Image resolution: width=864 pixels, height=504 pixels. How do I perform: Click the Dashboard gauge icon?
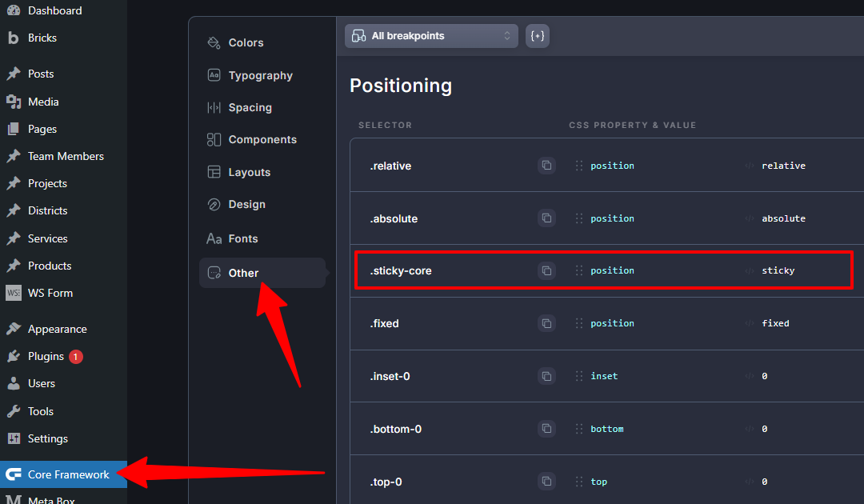coord(14,10)
